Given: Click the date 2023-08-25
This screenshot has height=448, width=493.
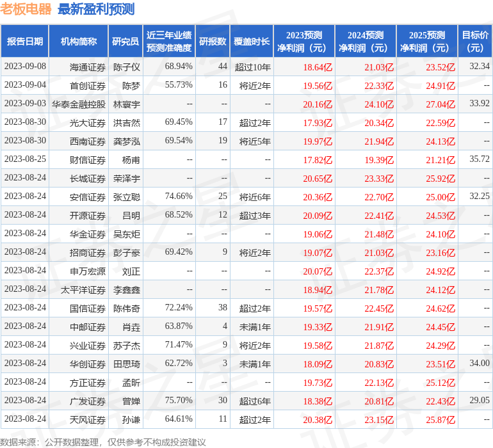Looking at the screenshot, I should click(x=25, y=159).
